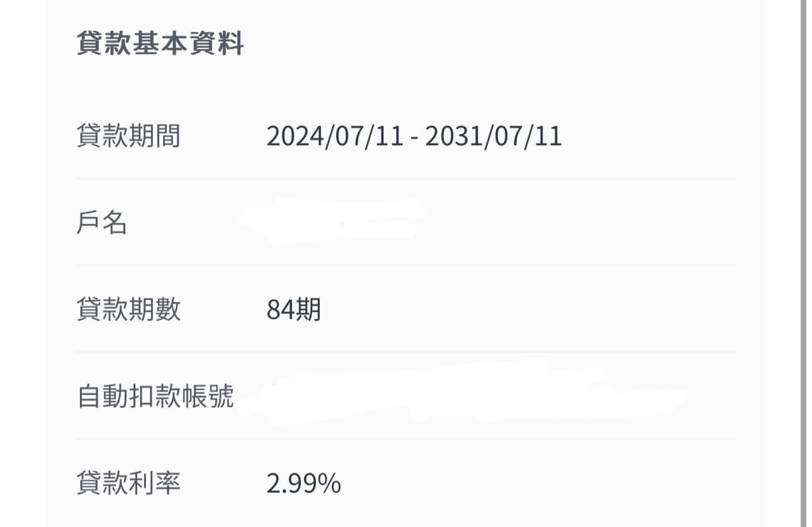Viewport: 812px width, 527px height.
Task: Click the loan end date 2031/07/11
Action: (x=494, y=136)
